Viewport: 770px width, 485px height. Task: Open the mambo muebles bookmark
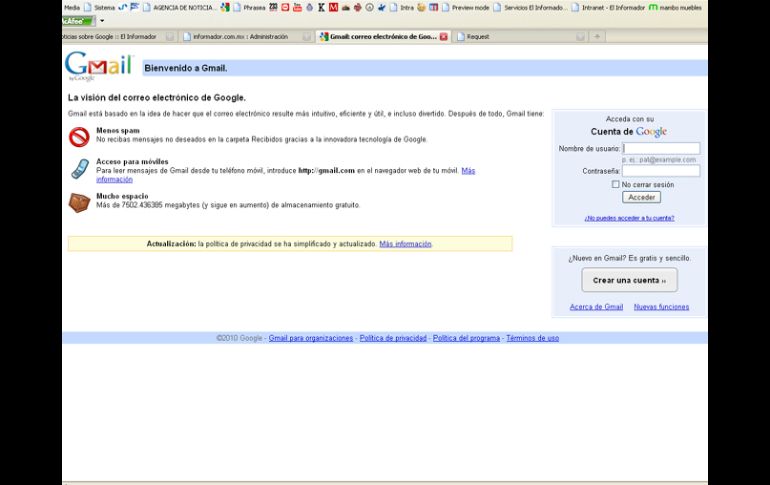coord(675,7)
